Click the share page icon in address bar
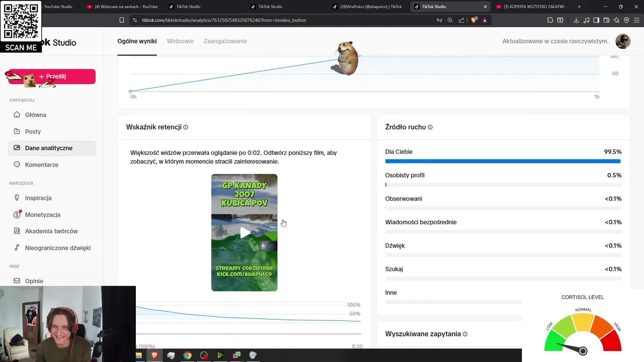Viewport: 644px width, 362px height. (x=461, y=20)
